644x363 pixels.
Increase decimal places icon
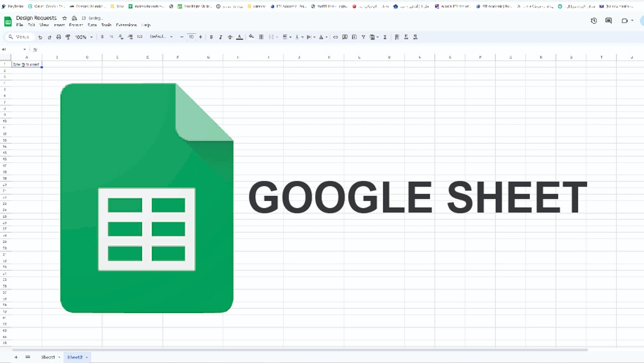pyautogui.click(x=130, y=37)
